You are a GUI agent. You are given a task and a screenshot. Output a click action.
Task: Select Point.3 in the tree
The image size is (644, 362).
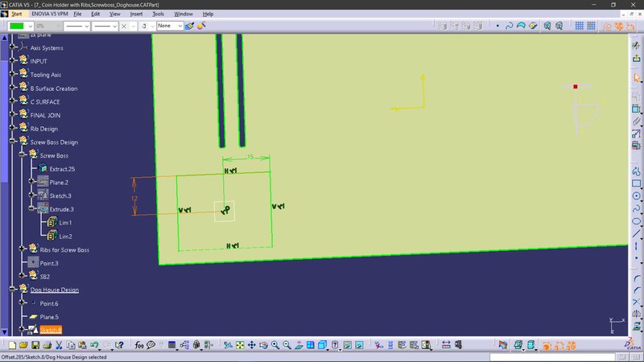tap(49, 263)
